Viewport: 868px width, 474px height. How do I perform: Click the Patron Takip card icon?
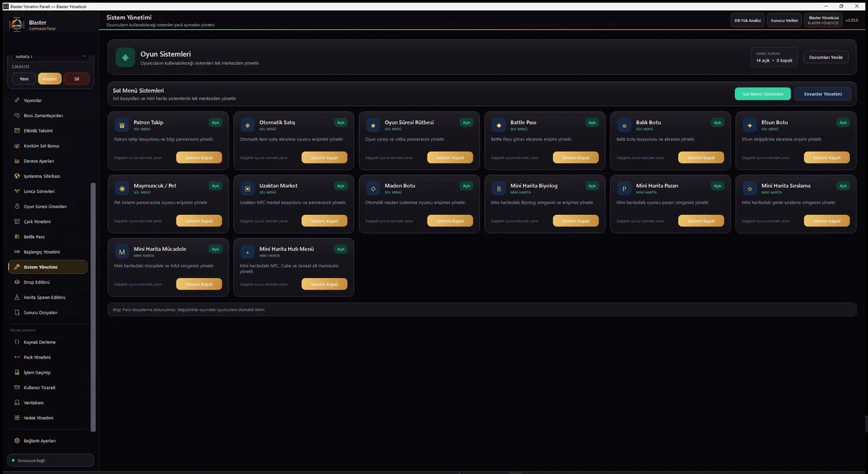122,125
